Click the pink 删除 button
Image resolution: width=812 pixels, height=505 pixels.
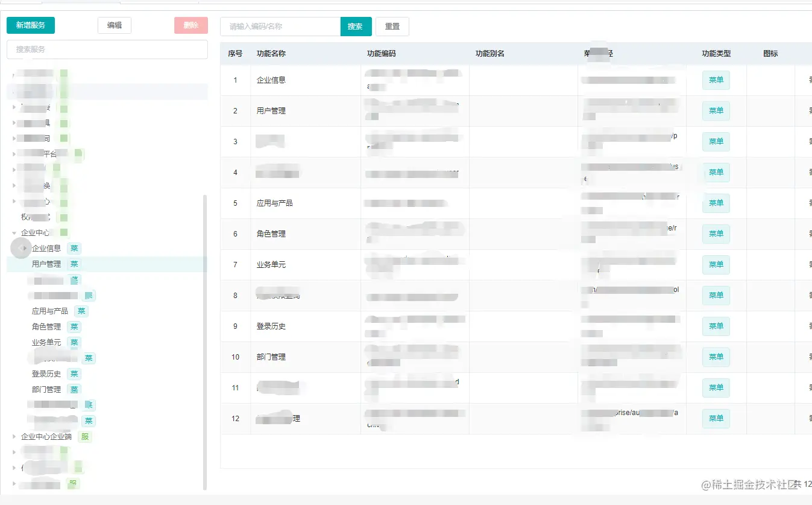191,25
